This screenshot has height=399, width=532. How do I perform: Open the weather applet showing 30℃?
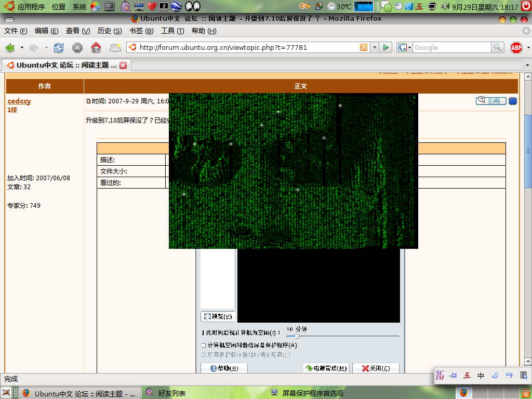(x=339, y=6)
